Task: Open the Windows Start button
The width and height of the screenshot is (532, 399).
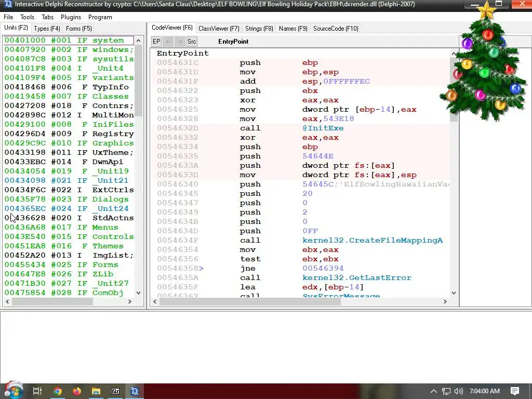Action: click(13, 391)
